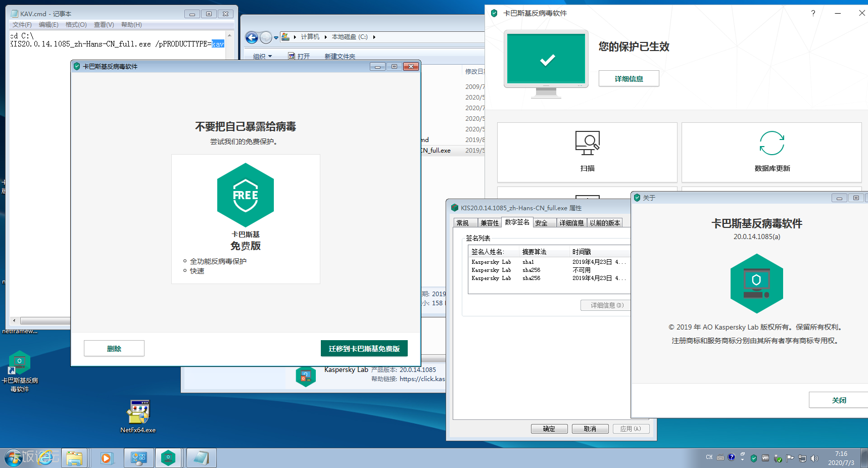This screenshot has height=468, width=868.
Task: Open the language bar options arrow
Action: 742,460
